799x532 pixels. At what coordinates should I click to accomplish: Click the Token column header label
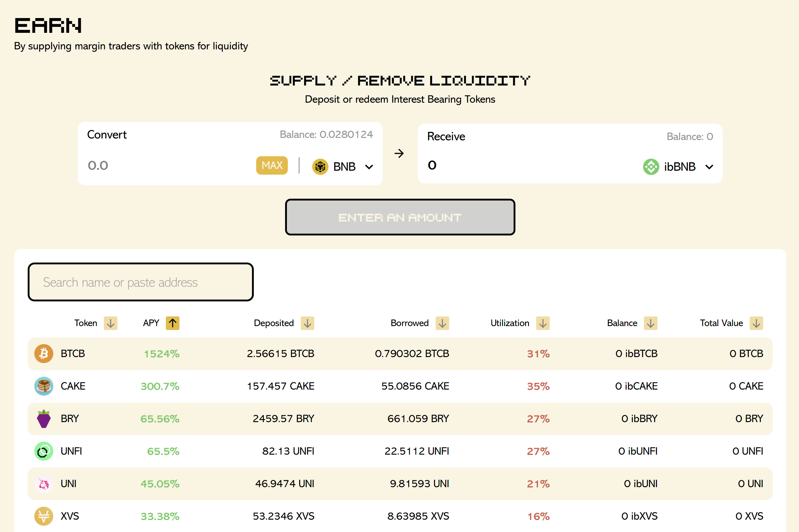tap(86, 323)
